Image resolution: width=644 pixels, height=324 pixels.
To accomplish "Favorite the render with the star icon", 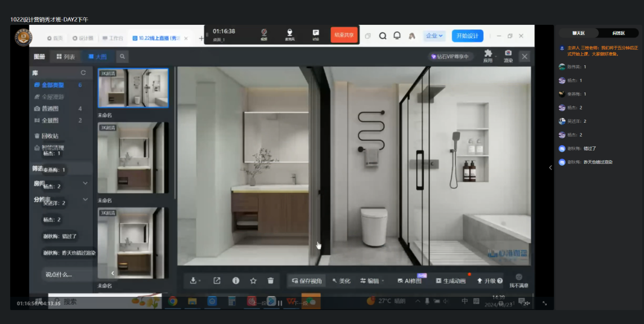I will [253, 280].
